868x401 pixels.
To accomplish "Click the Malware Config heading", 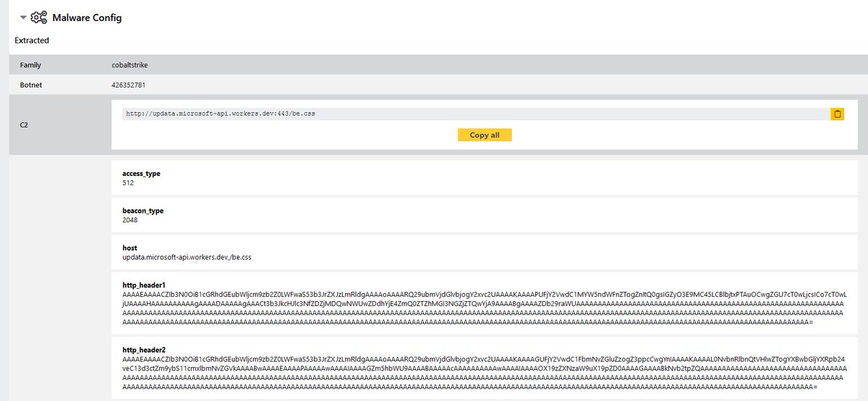I will tap(87, 17).
